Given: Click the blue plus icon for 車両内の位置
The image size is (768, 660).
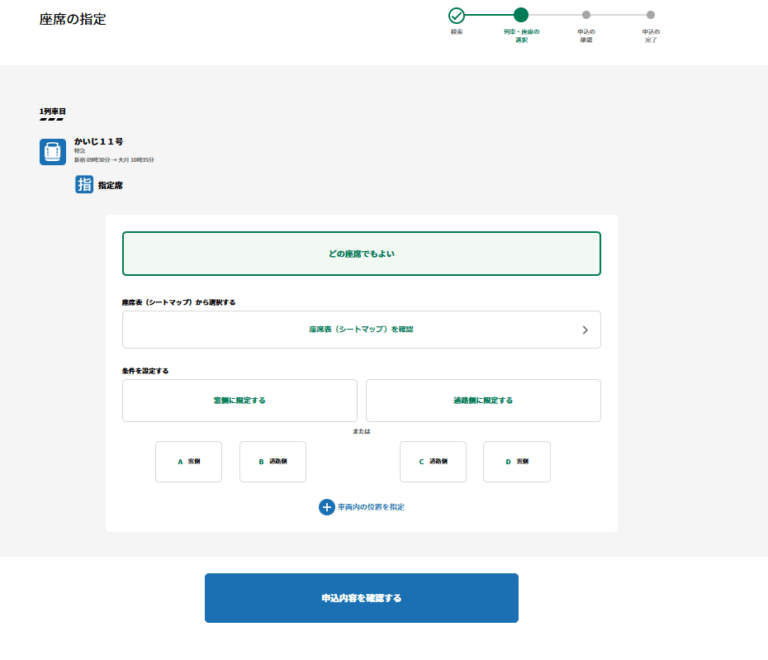Looking at the screenshot, I should coord(327,507).
